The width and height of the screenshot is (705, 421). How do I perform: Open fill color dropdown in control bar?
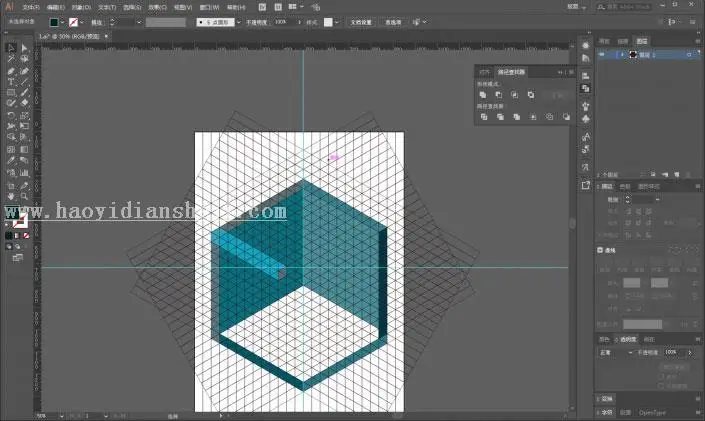[x=62, y=22]
